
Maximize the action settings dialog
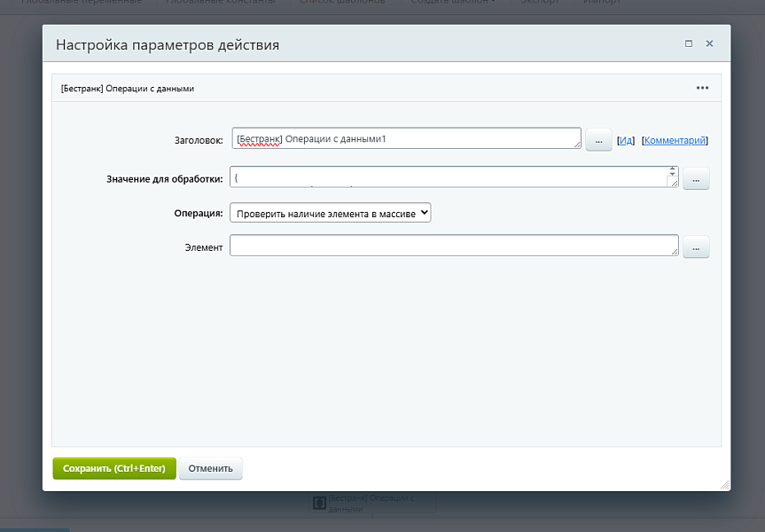689,43
